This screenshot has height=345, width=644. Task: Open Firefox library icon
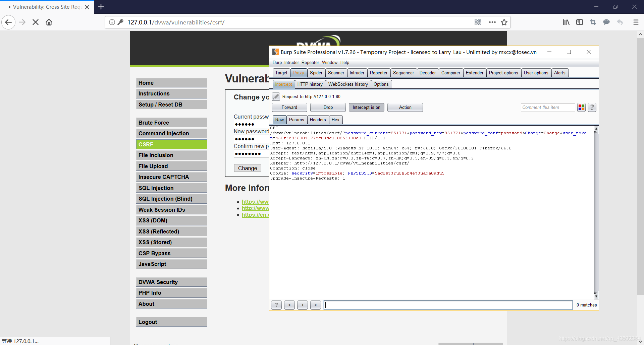tap(566, 22)
